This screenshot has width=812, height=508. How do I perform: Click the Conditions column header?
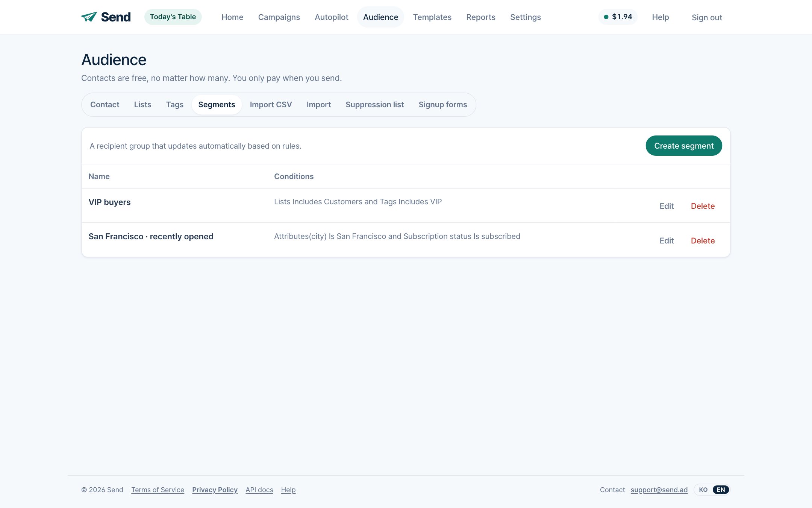pyautogui.click(x=294, y=176)
